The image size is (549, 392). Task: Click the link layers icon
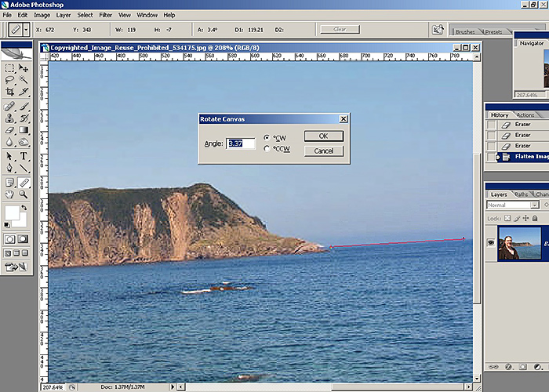tap(493, 367)
